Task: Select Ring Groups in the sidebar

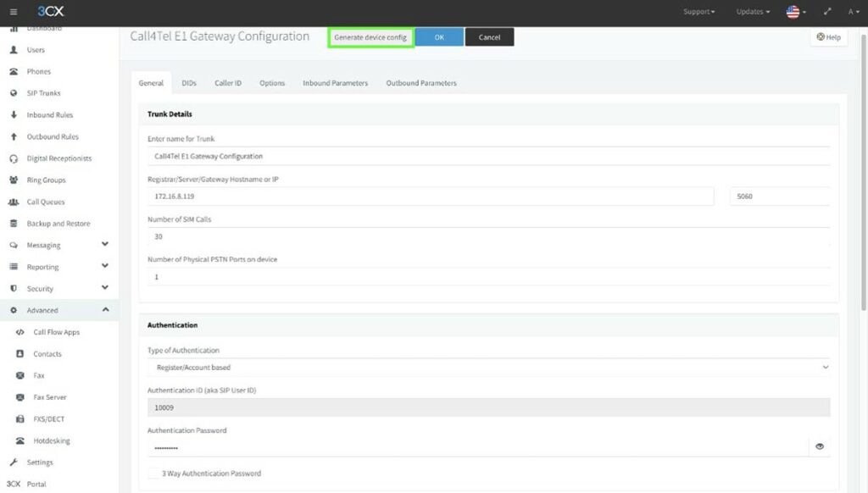Action: (45, 180)
